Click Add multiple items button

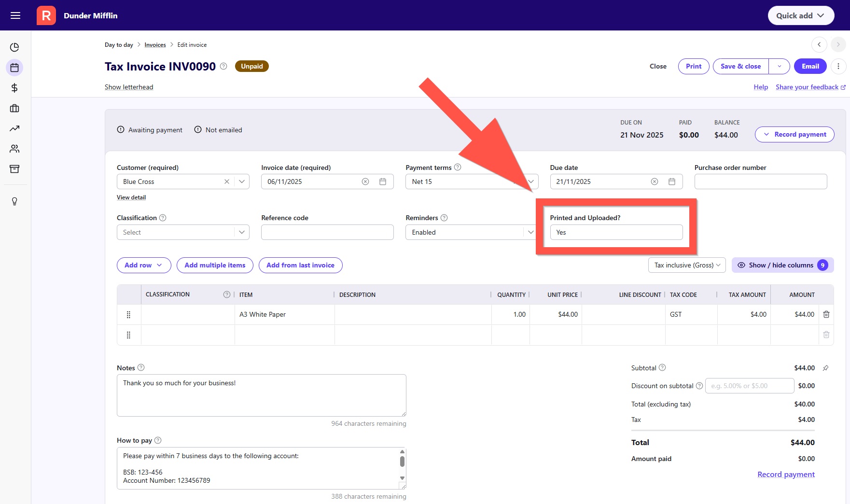tap(215, 265)
